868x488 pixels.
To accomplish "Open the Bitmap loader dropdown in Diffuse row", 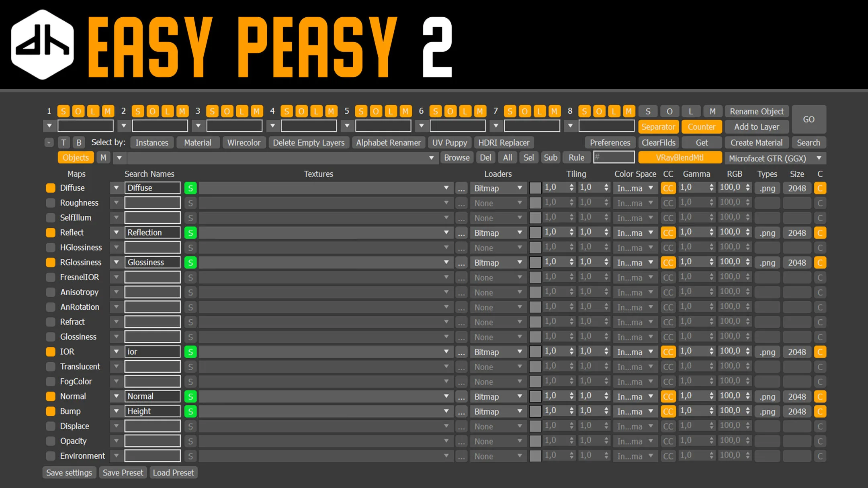I will (x=498, y=188).
